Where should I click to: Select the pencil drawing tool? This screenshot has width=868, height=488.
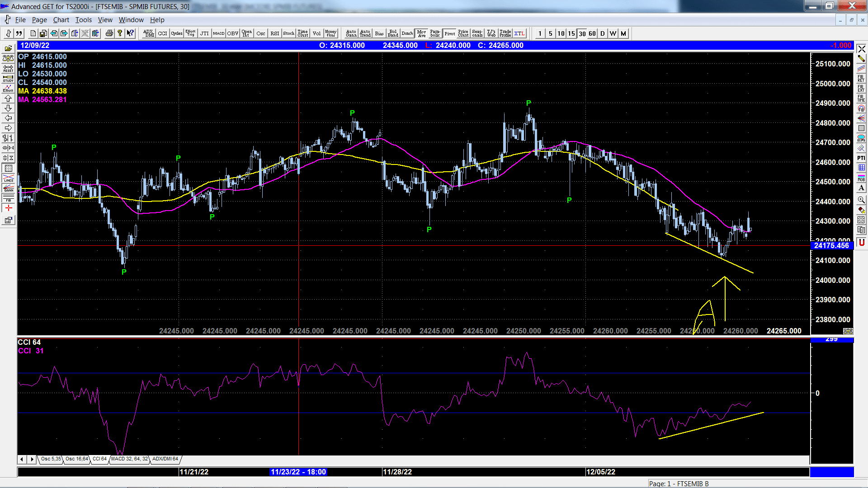[x=861, y=59]
